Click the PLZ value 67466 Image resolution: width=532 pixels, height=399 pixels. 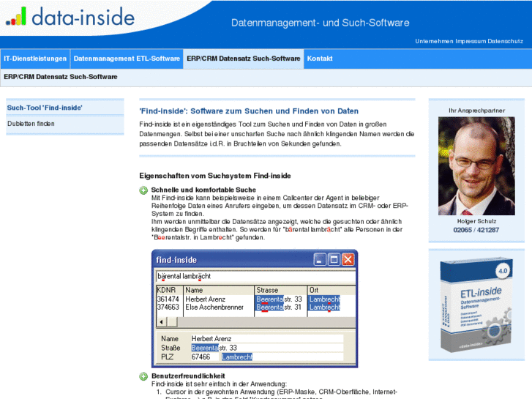pos(201,357)
